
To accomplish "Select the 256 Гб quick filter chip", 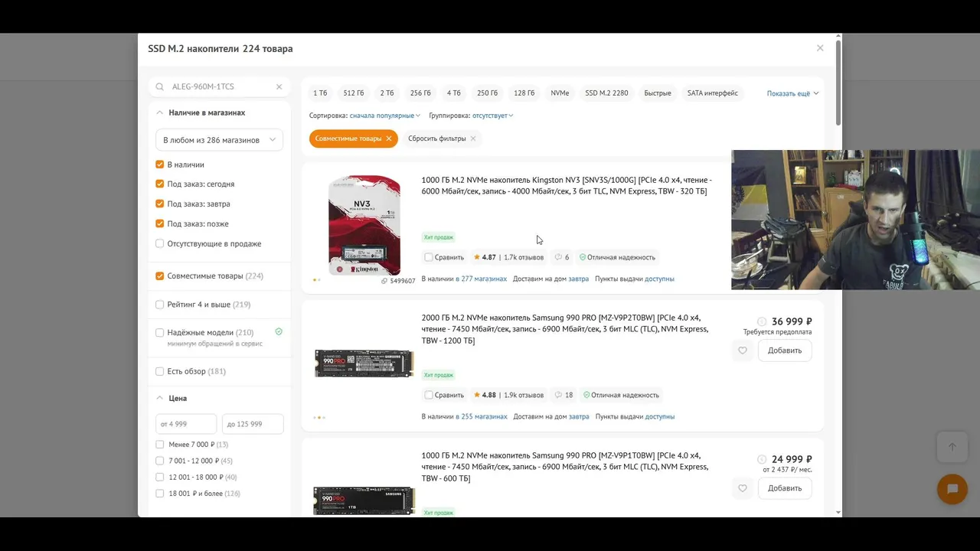I will [420, 93].
